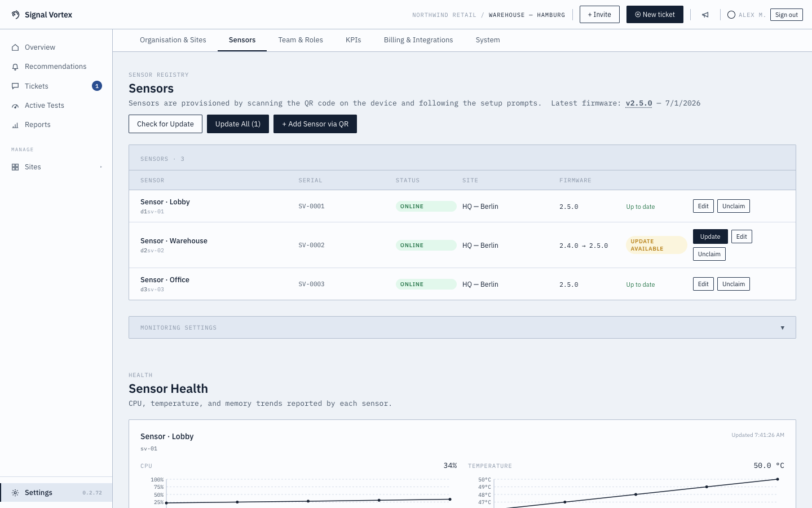
Task: Click serial SV-0002 cell
Action: coord(312,246)
